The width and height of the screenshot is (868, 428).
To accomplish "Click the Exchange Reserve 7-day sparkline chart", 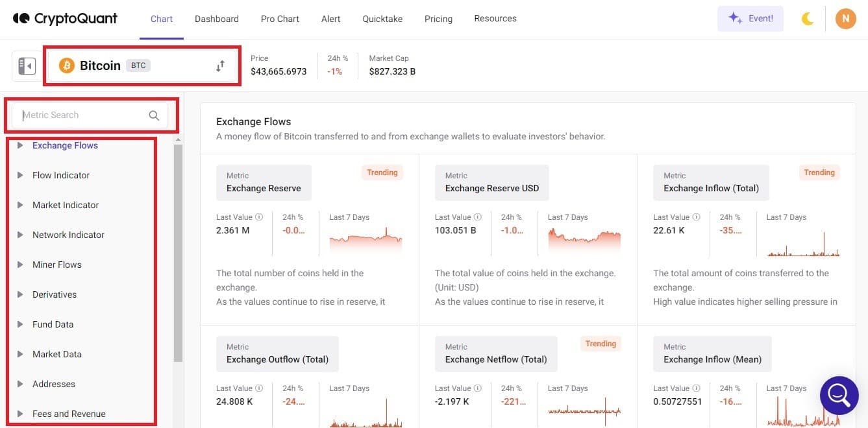I will [x=366, y=240].
